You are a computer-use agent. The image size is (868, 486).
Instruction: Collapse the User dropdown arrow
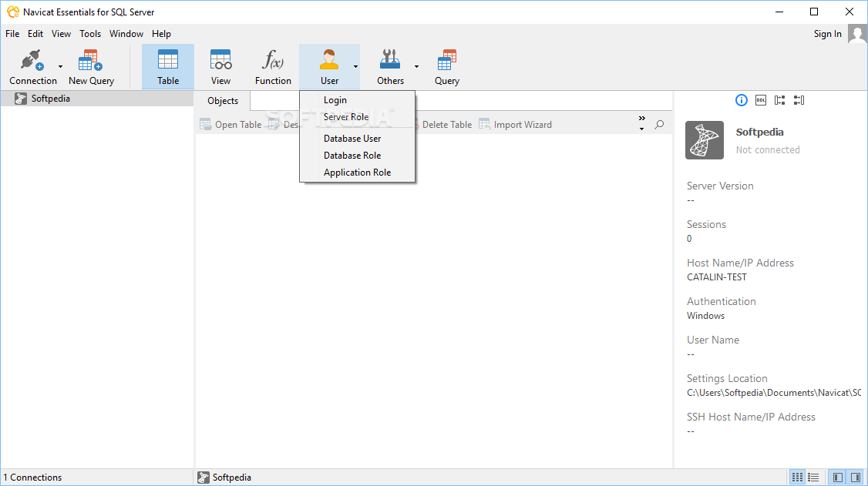[355, 67]
